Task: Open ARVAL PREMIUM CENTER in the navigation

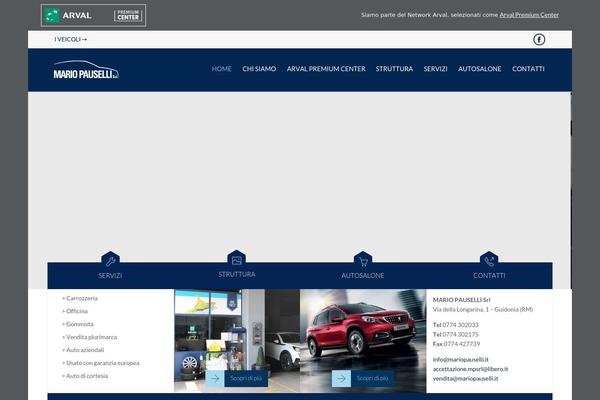Action: pyautogui.click(x=326, y=69)
